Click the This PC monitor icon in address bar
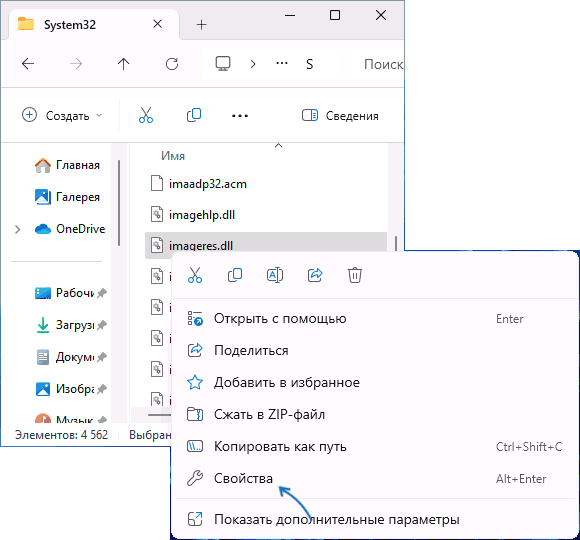The image size is (580, 540). click(223, 64)
